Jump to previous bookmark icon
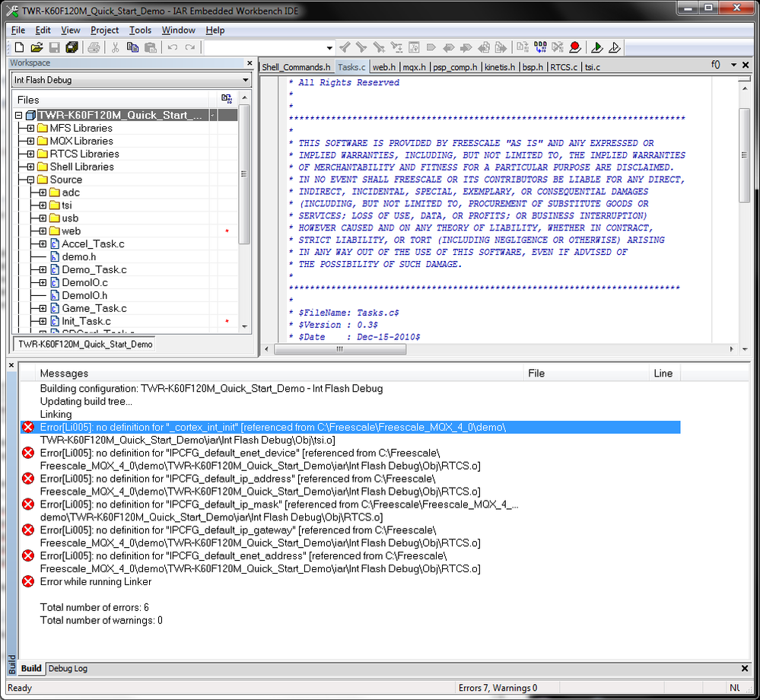 (x=449, y=47)
